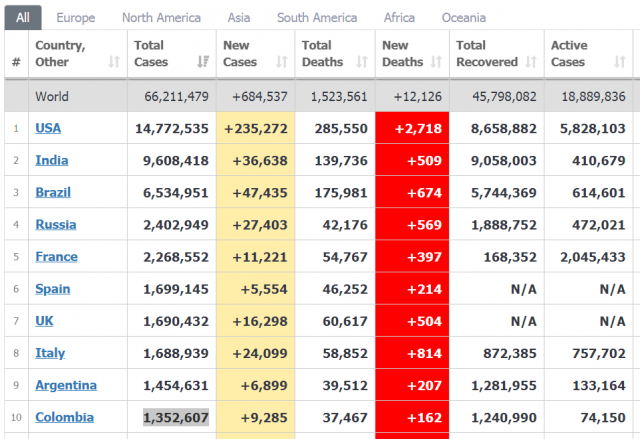640x439 pixels.
Task: Click USA active cases 5,828,103
Action: pyautogui.click(x=593, y=129)
